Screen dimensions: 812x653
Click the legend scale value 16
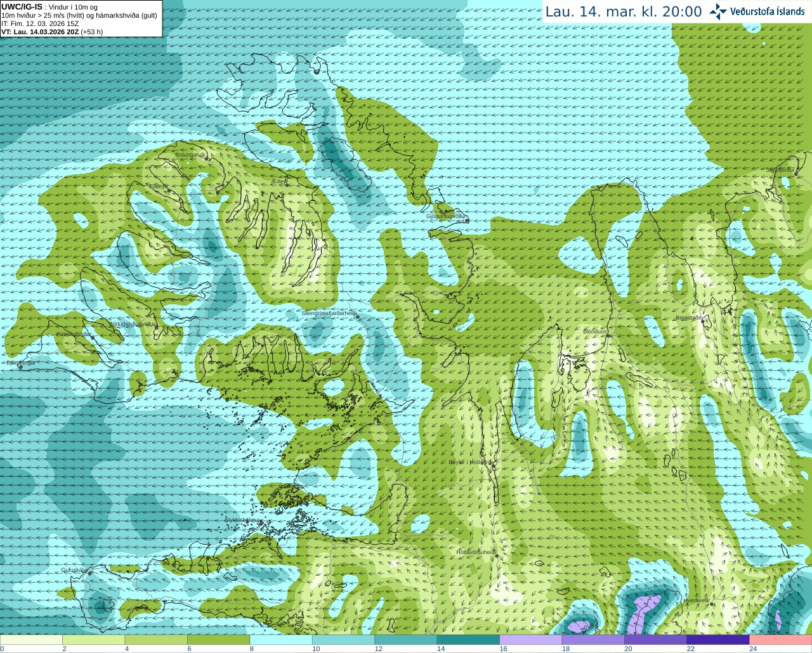point(503,649)
